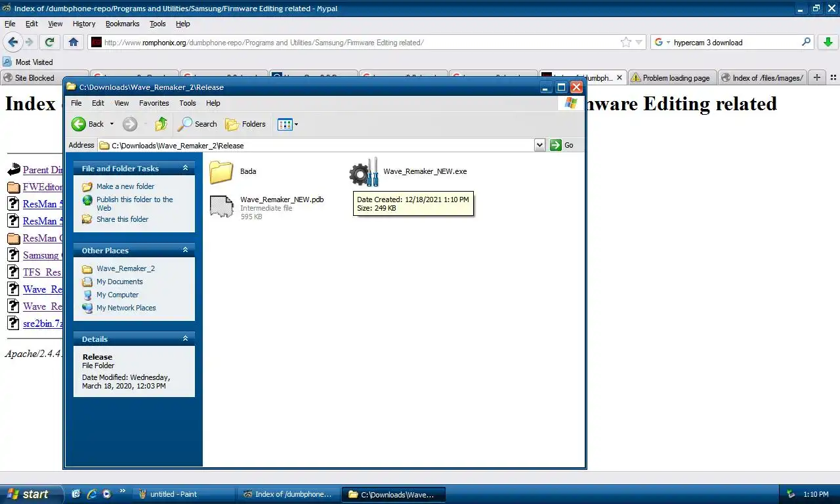Collapse the File and Folder Tasks panel
The height and width of the screenshot is (504, 840).
[x=185, y=168]
